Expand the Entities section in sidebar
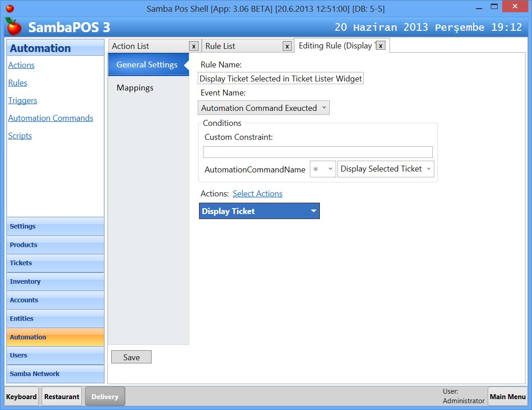The image size is (532, 410). 21,319
